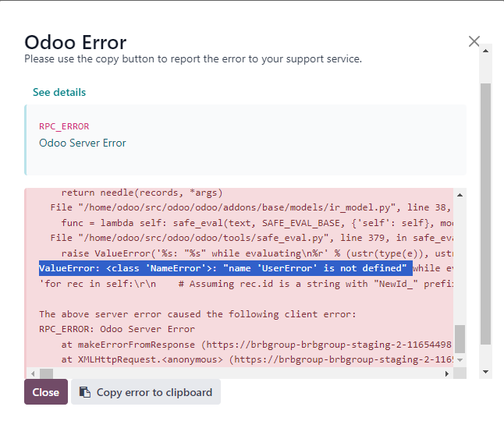Collapse the See details section
Viewport: 504px width, 428px height.
tap(59, 93)
